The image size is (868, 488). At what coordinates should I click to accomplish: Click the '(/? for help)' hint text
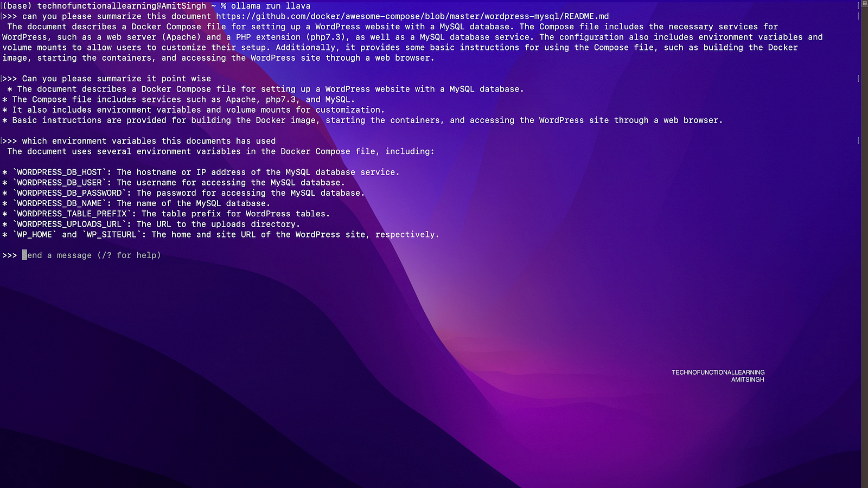tap(129, 255)
